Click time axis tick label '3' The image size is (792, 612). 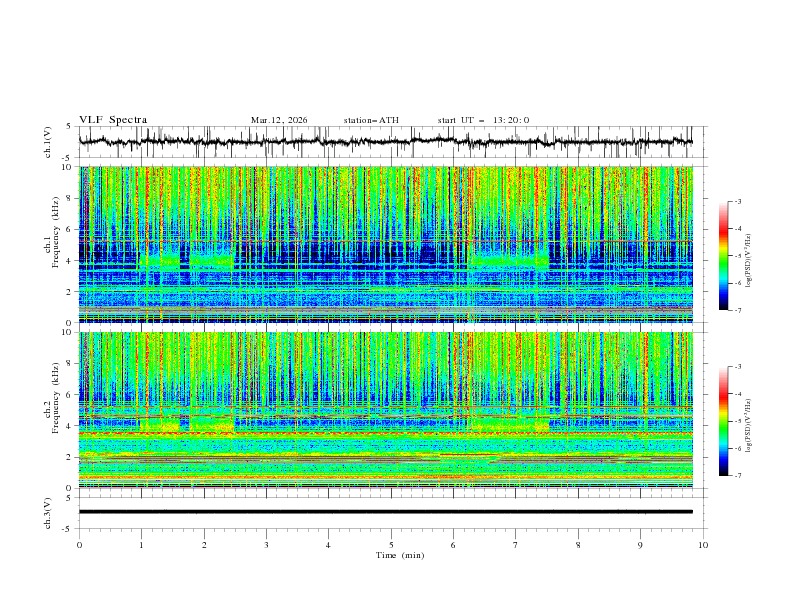(266, 545)
